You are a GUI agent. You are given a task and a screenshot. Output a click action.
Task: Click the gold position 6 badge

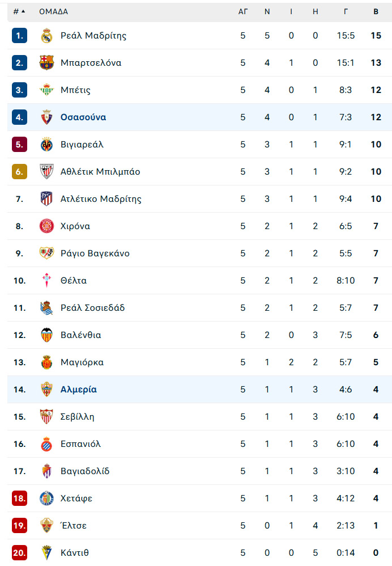[19, 171]
